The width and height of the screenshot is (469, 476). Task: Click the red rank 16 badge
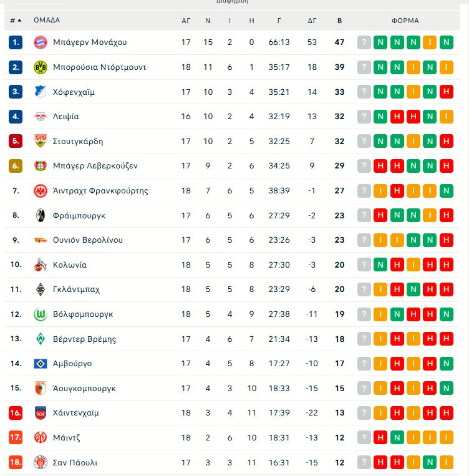(16, 413)
